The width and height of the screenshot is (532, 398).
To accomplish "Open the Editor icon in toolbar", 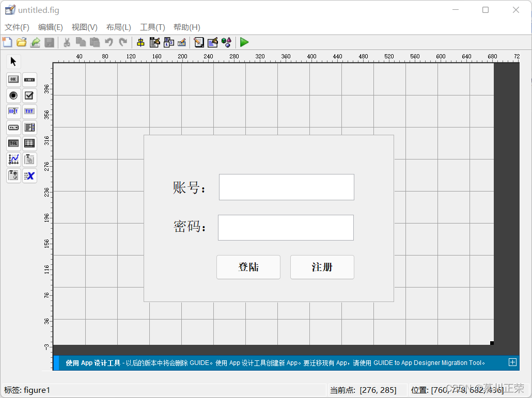I will [x=199, y=42].
